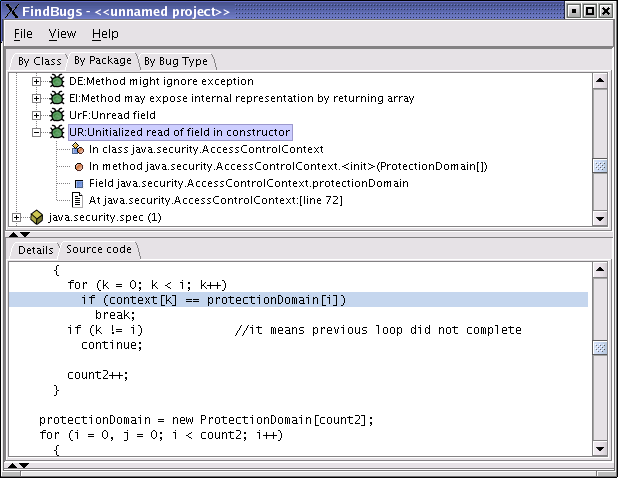Click source code scrollbar up arrow
The image size is (618, 478).
point(600,270)
